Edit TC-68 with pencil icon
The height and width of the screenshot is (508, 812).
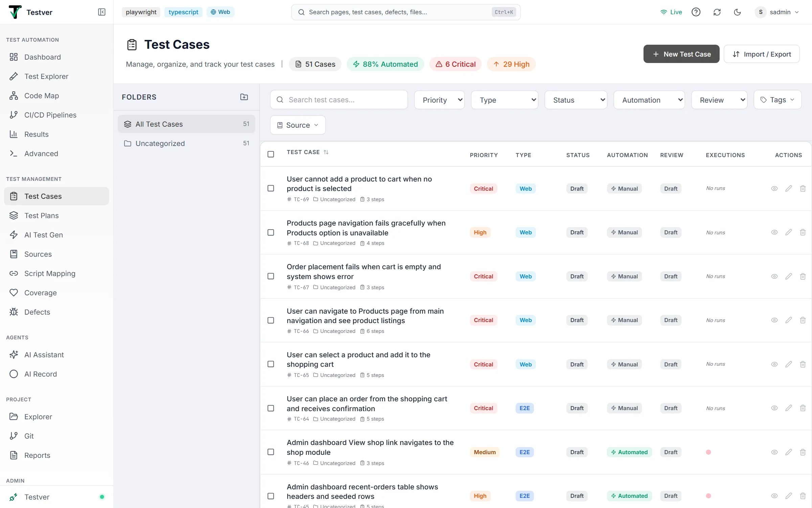click(x=789, y=232)
